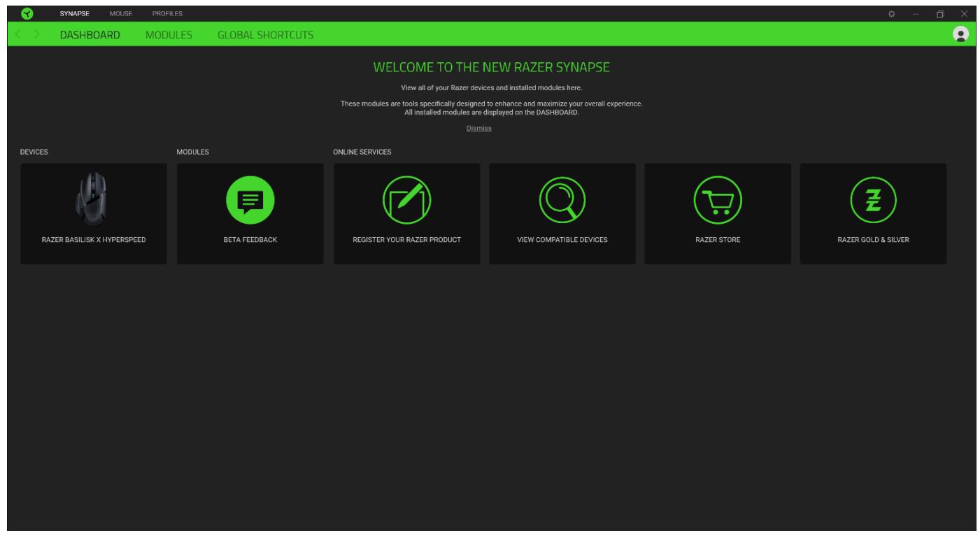Open the Profiles top tab

click(x=167, y=14)
